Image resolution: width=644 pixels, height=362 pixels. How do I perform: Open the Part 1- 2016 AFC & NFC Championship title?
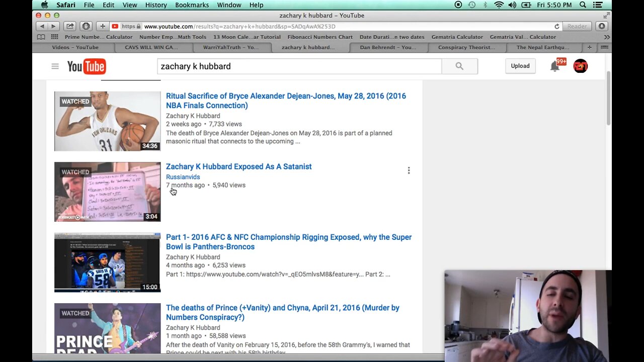(289, 242)
